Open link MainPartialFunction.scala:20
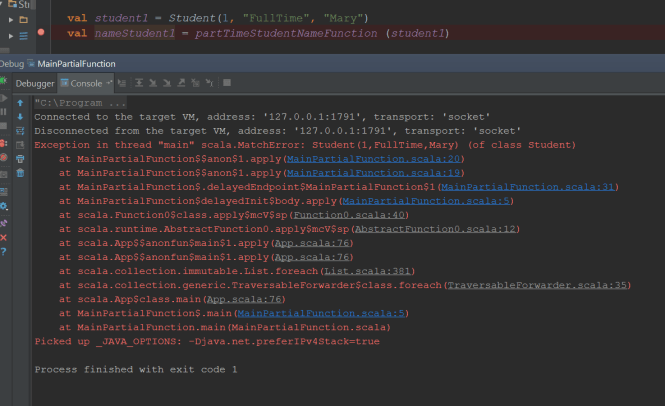Viewport: 665px width, 406px height. pos(373,159)
